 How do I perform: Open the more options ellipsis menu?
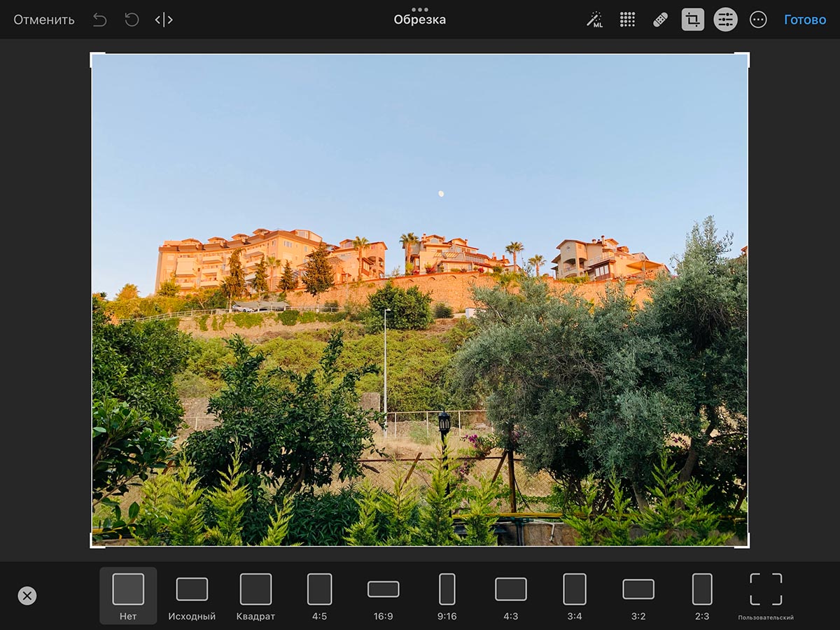pyautogui.click(x=758, y=20)
